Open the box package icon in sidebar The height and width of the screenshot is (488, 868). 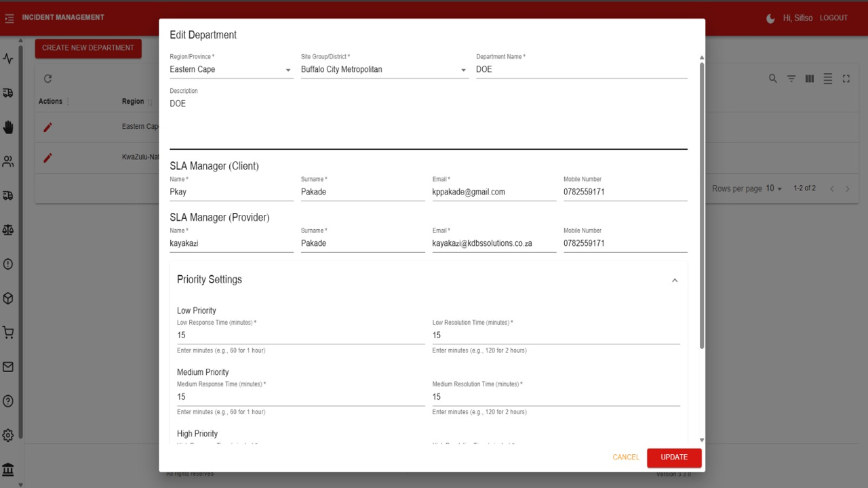pos(8,298)
